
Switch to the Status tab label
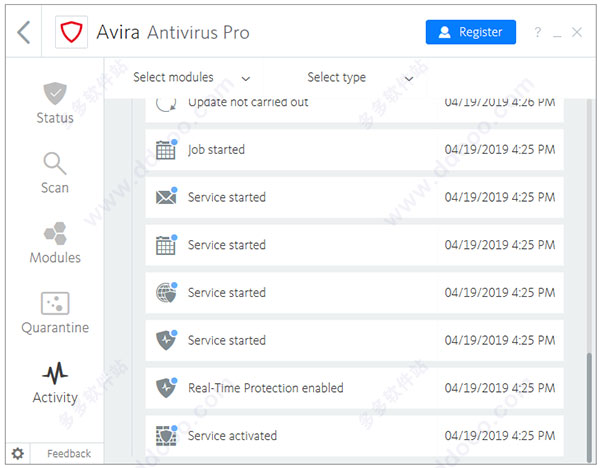pos(55,118)
